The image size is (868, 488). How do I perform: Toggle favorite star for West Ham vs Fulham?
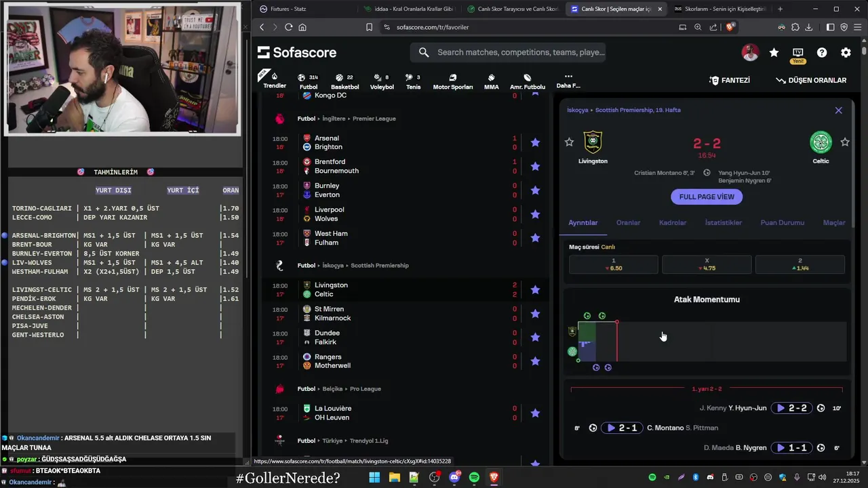(535, 238)
